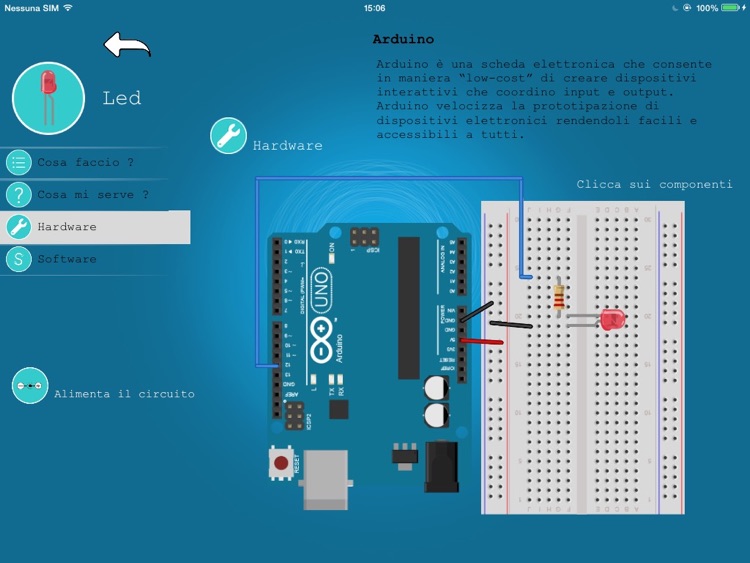Tap the battery indicator in status bar

pyautogui.click(x=730, y=8)
